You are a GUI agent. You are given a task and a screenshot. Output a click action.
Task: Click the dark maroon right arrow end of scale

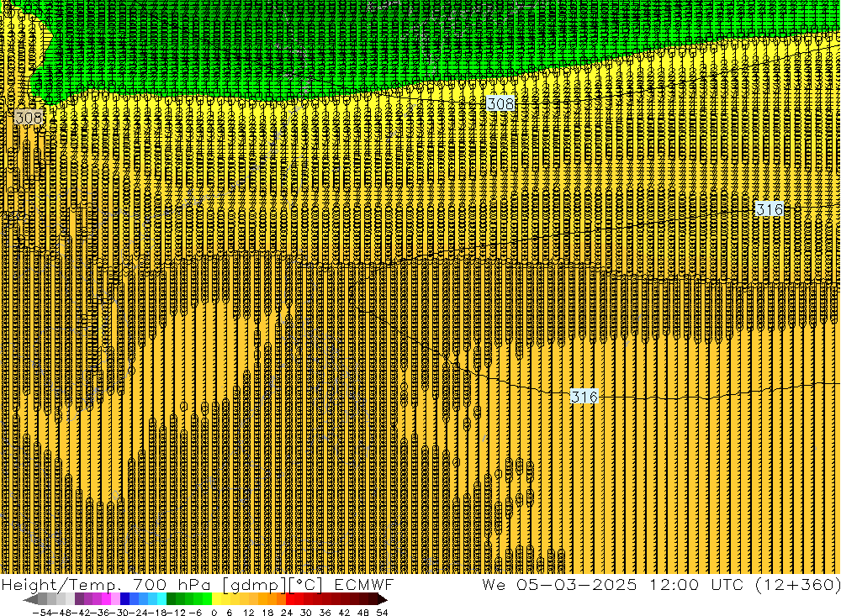[x=382, y=599]
